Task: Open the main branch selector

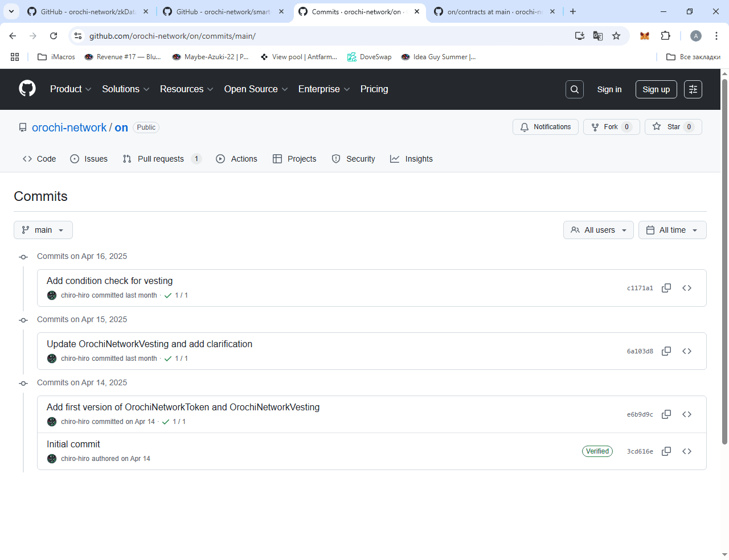Action: (43, 230)
